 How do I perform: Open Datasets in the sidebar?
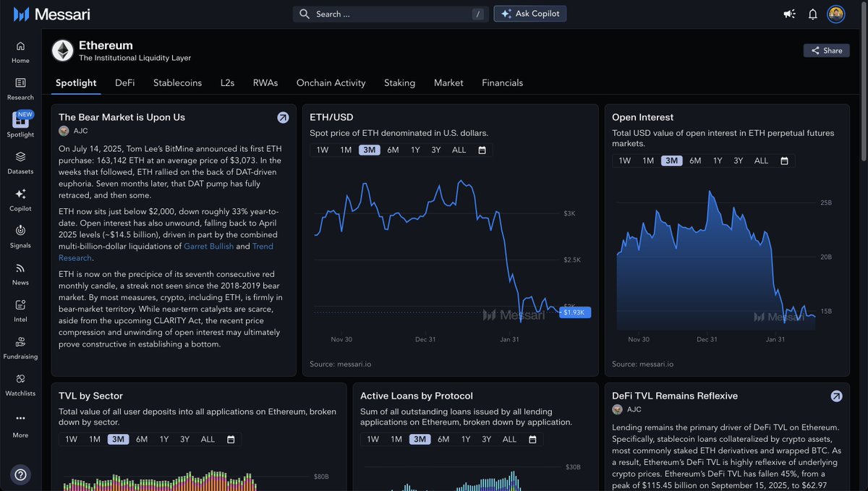click(20, 163)
